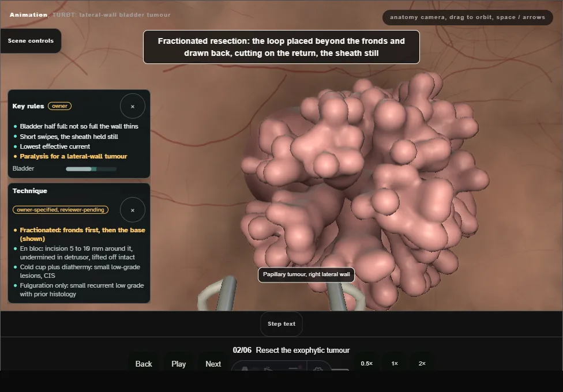Click the TURBT: lateral-wall bladder tumour subtitle
The image size is (563, 392).
(x=111, y=15)
